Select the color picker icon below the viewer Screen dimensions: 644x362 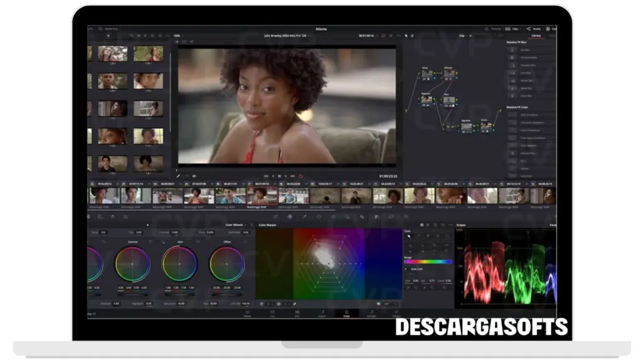178,176
